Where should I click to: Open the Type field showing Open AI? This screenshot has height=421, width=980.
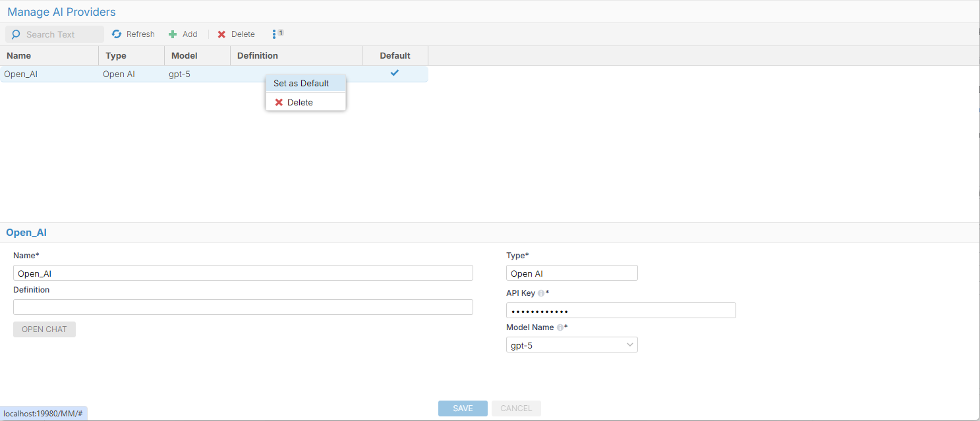point(571,273)
